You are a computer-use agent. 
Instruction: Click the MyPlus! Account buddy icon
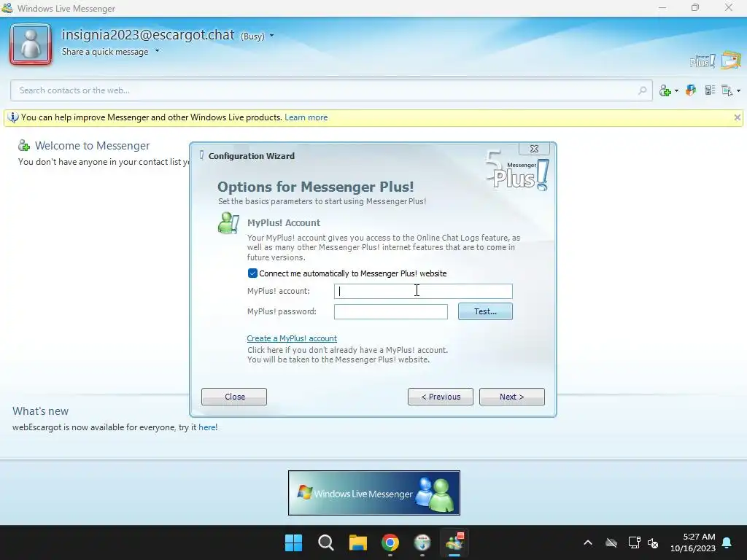(x=228, y=223)
